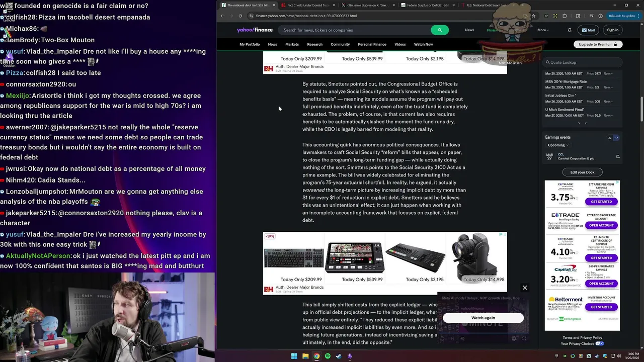644x362 pixels.
Task: Toggle Your Privacy Choices switch
Action: pyautogui.click(x=599, y=344)
